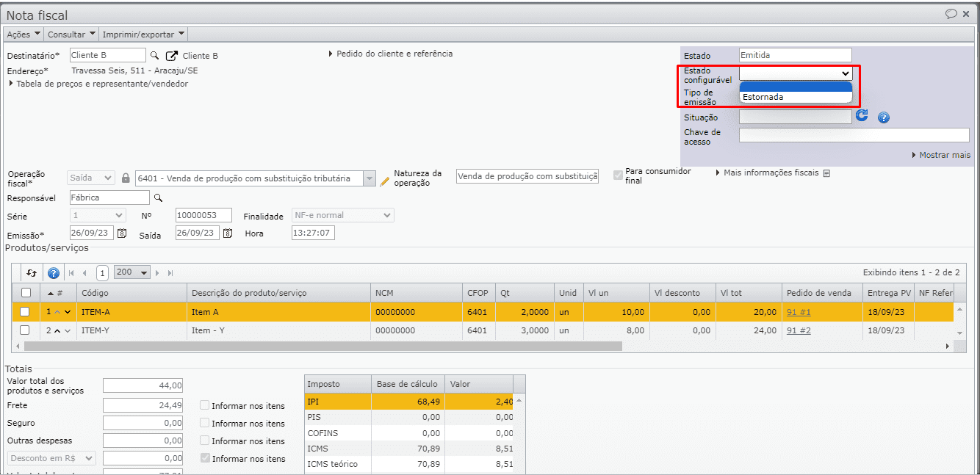Move ITEM-A row down with arrow
Image resolution: width=980 pixels, height=475 pixels.
[68, 312]
